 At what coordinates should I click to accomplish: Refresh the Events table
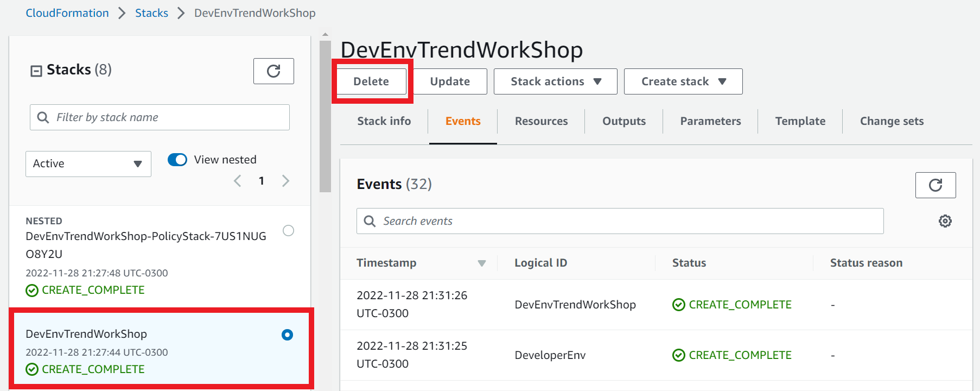pos(936,185)
